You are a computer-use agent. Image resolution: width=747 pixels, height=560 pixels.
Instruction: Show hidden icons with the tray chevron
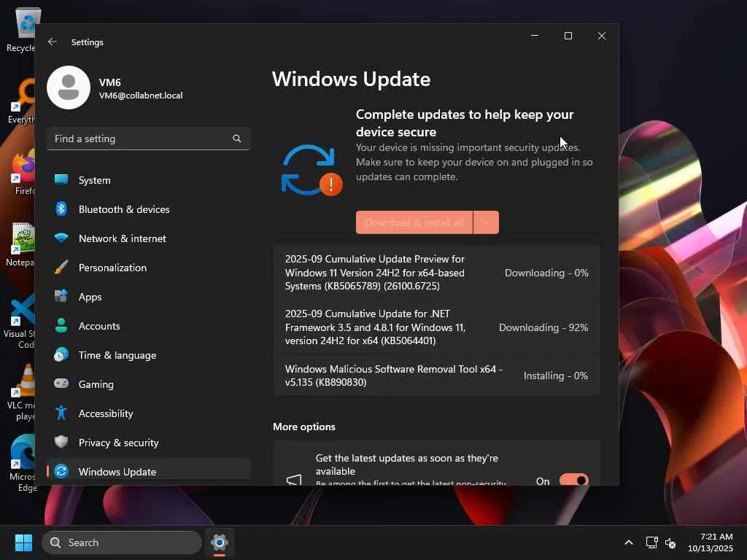629,542
